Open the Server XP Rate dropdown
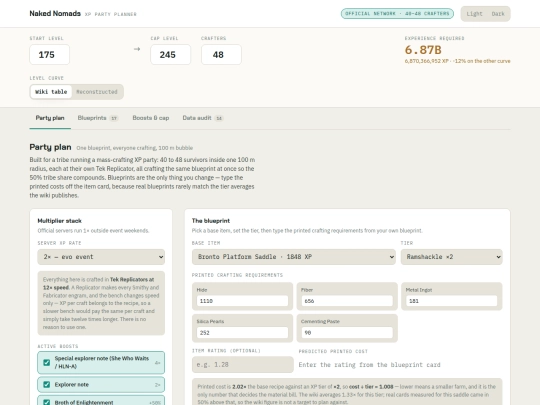The image size is (540, 405). [x=101, y=257]
